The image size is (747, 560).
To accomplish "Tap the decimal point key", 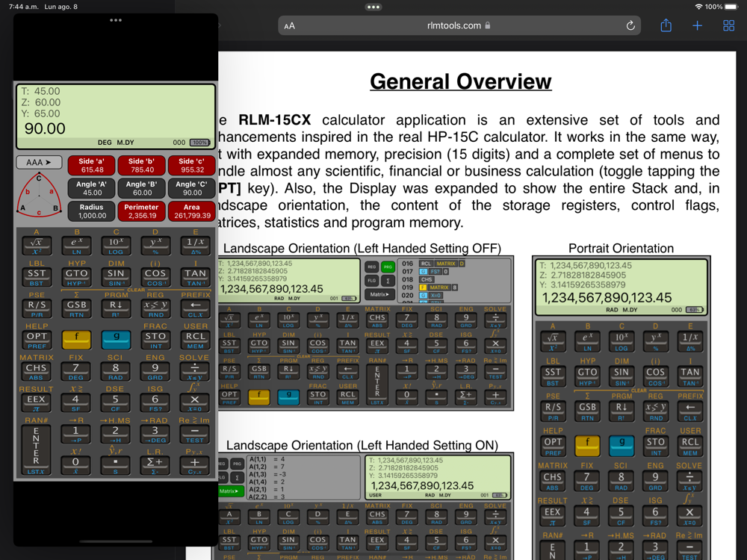I will pyautogui.click(x=116, y=465).
